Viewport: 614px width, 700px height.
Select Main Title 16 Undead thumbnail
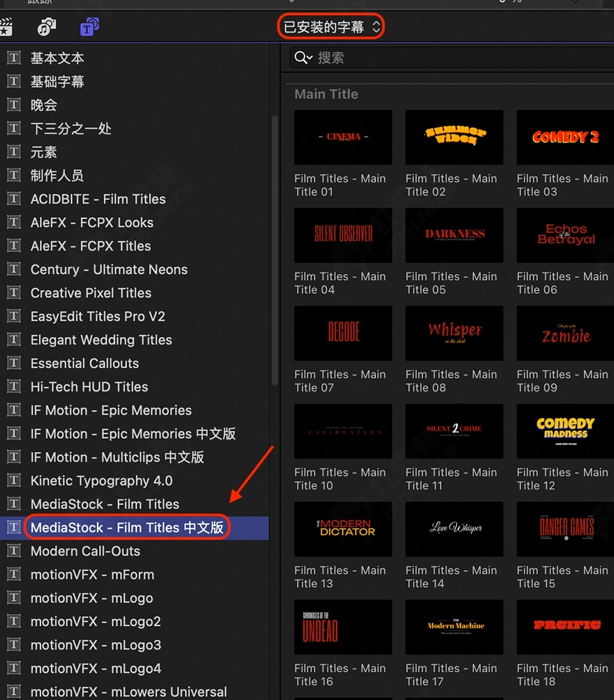(343, 627)
